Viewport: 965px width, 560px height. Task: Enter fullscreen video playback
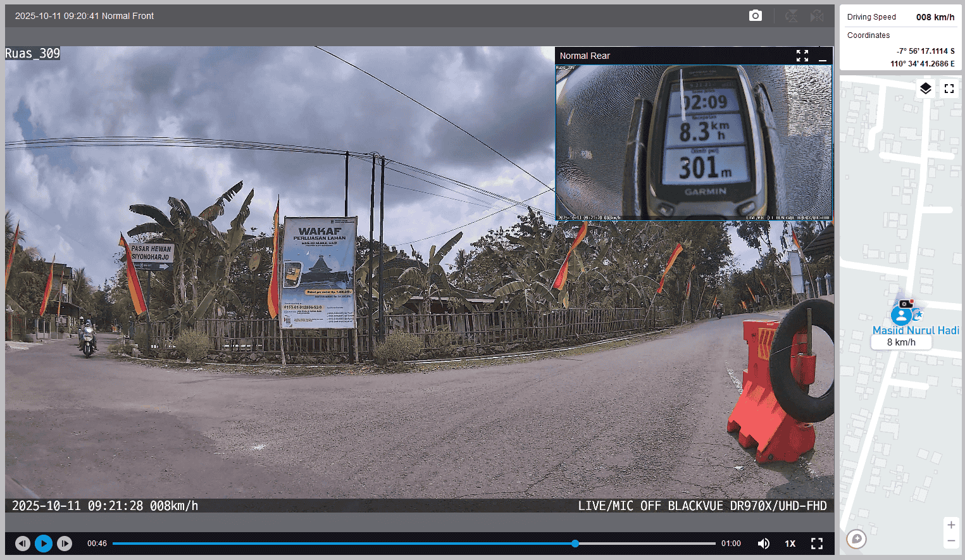tap(817, 544)
